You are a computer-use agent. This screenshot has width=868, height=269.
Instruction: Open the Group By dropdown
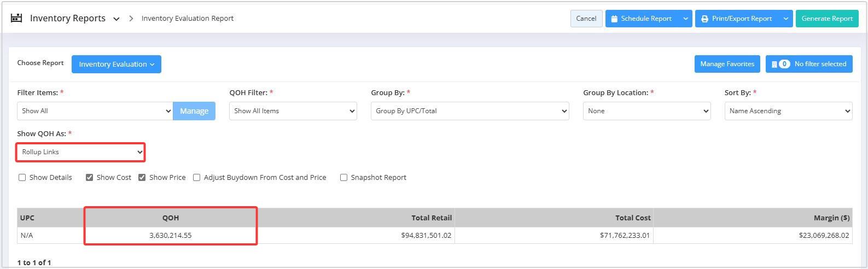pyautogui.click(x=470, y=111)
